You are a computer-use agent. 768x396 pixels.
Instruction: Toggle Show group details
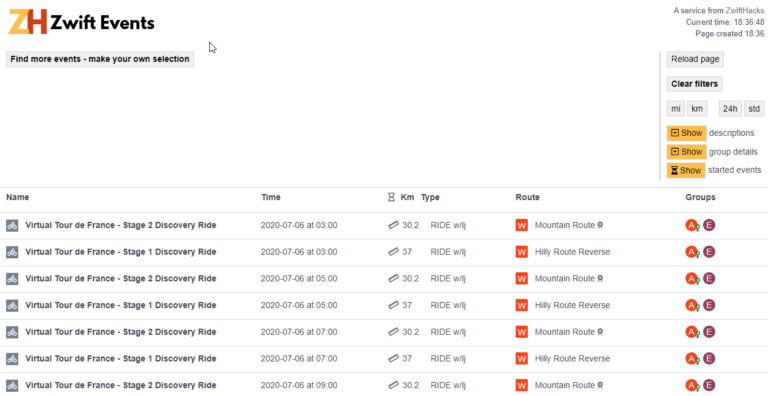click(x=686, y=152)
